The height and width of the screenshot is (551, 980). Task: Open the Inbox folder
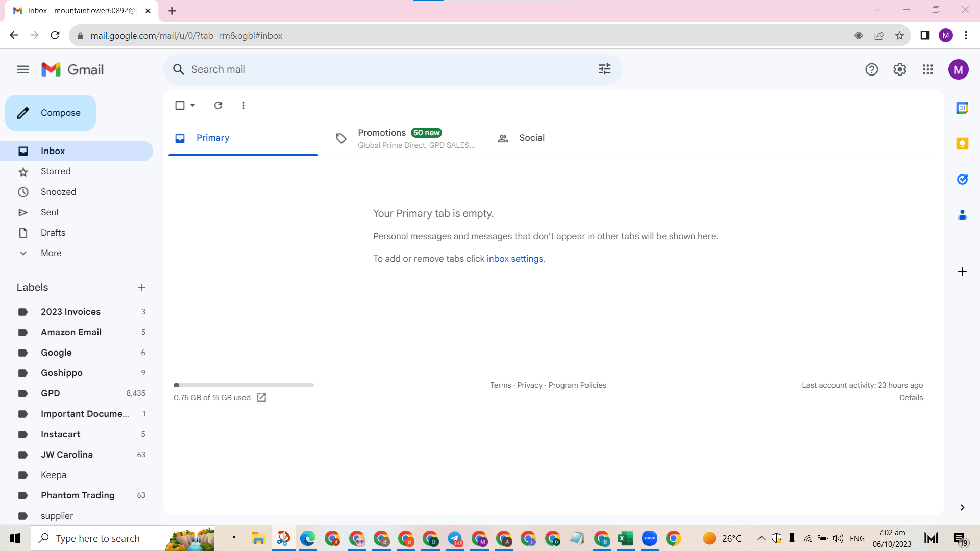(77, 151)
